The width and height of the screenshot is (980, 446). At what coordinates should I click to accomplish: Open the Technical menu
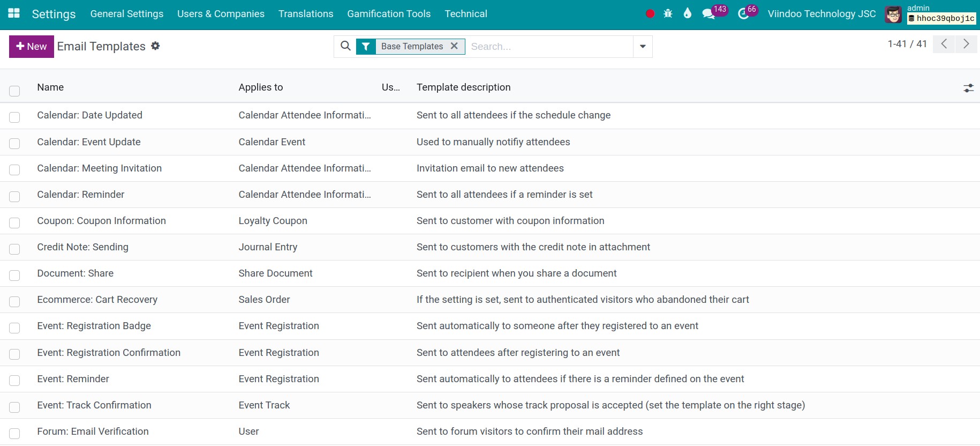click(x=466, y=14)
